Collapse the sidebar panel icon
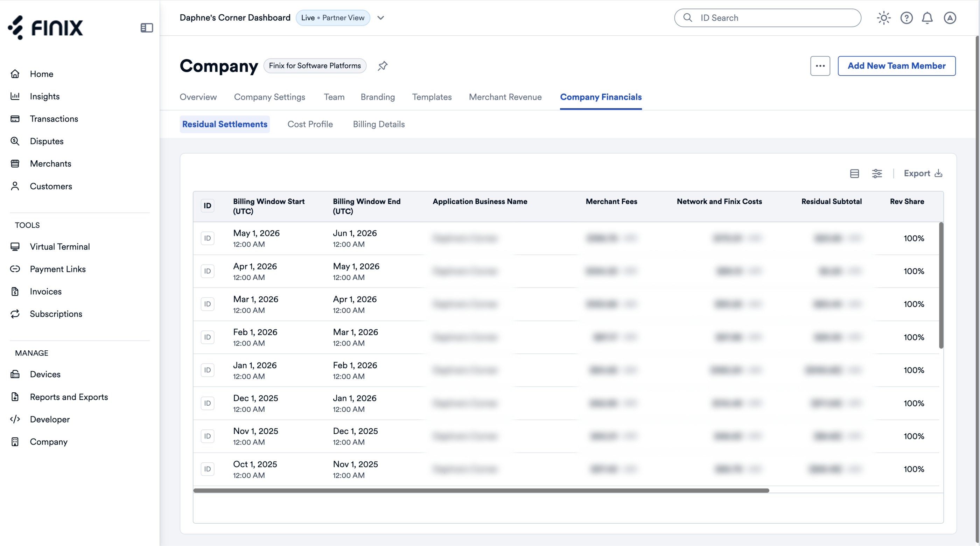 (x=146, y=28)
